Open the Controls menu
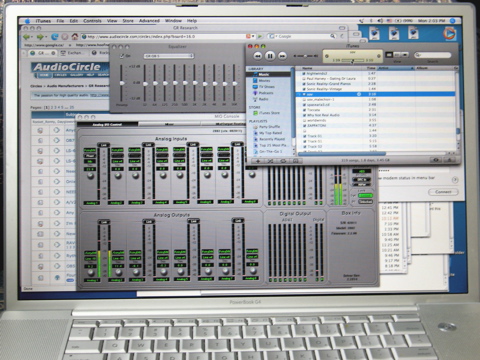The width and height of the screenshot is (480, 360). 92,21
